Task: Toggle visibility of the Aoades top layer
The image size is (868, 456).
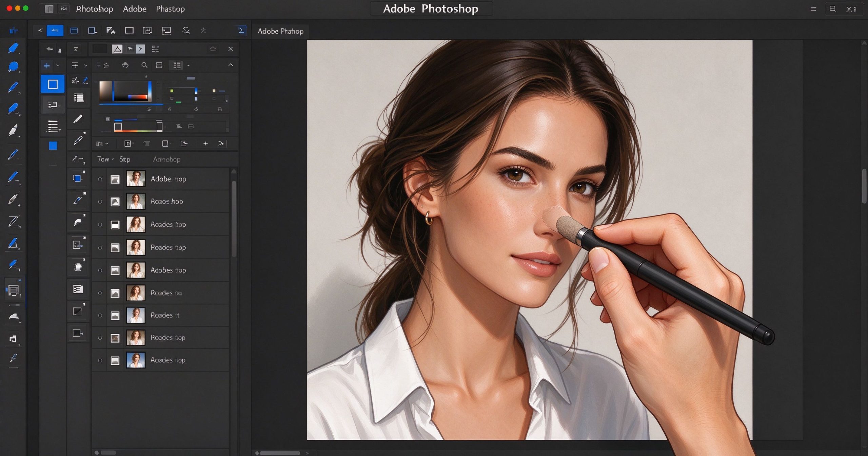Action: click(100, 360)
